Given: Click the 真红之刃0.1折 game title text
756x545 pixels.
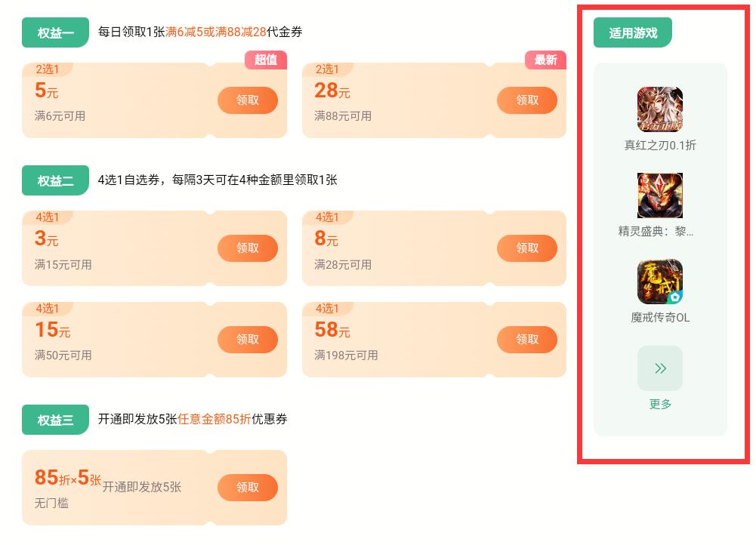Looking at the screenshot, I should coord(659,145).
